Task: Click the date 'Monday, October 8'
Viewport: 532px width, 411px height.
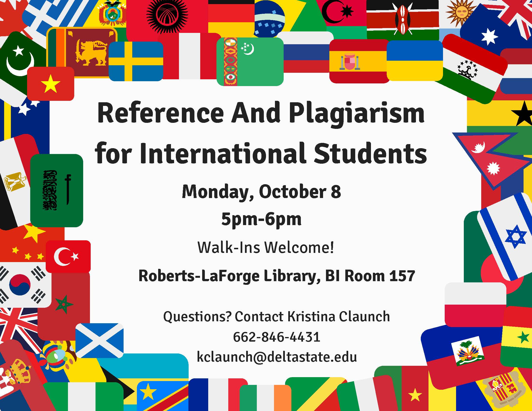Action: tap(261, 193)
